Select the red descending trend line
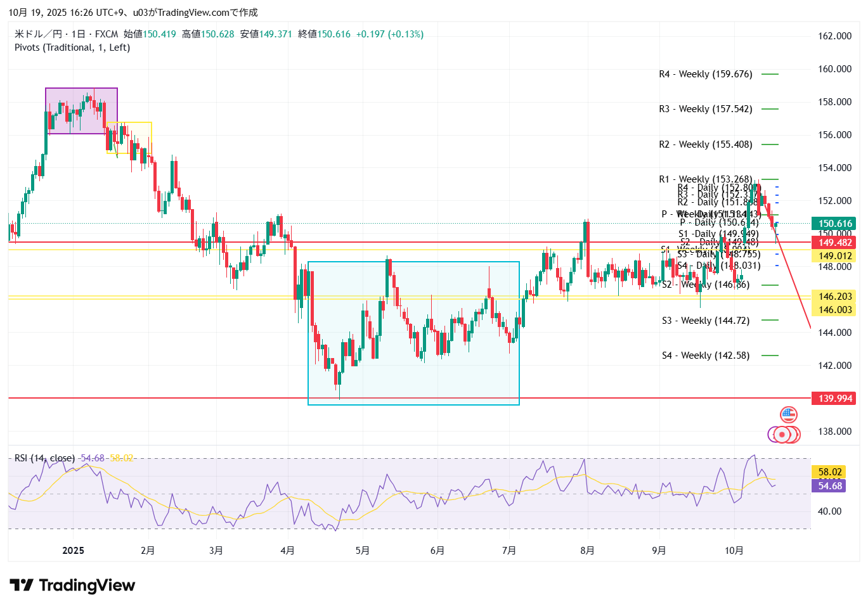Image resolution: width=868 pixels, height=609 pixels. pos(794,286)
